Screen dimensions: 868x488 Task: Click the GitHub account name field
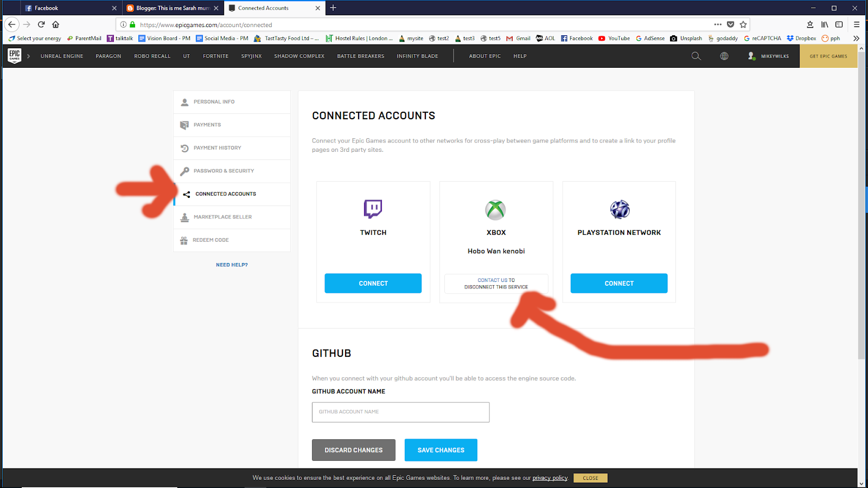400,412
